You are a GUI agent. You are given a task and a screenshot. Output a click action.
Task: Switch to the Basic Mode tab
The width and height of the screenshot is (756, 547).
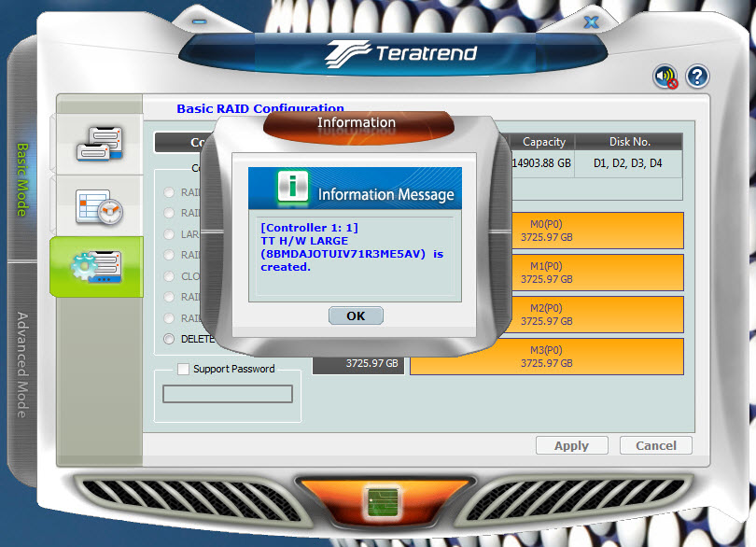pyautogui.click(x=22, y=179)
